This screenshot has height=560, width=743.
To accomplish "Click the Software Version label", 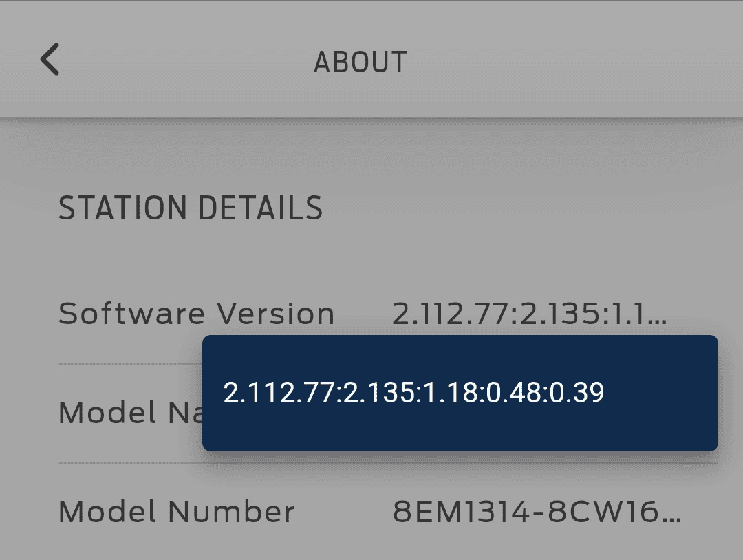I will point(196,314).
